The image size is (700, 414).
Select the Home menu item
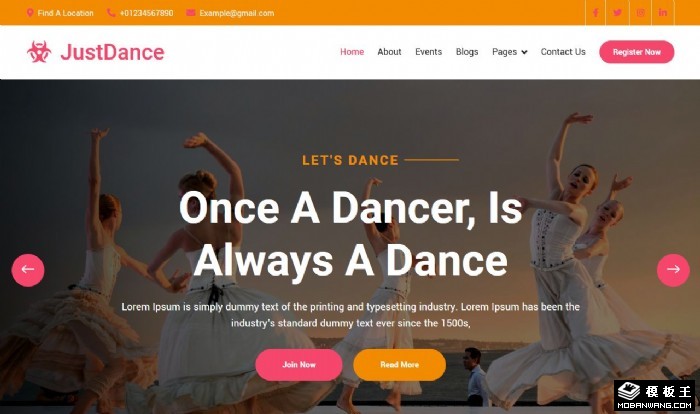(352, 52)
